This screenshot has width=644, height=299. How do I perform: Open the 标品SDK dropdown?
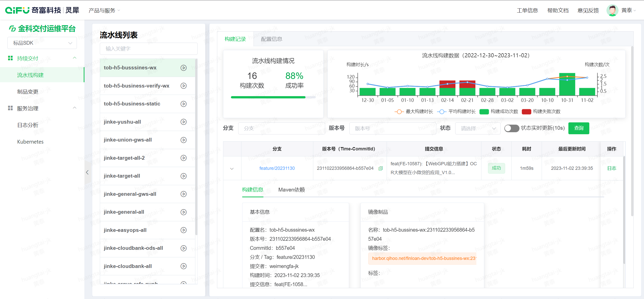tap(42, 43)
